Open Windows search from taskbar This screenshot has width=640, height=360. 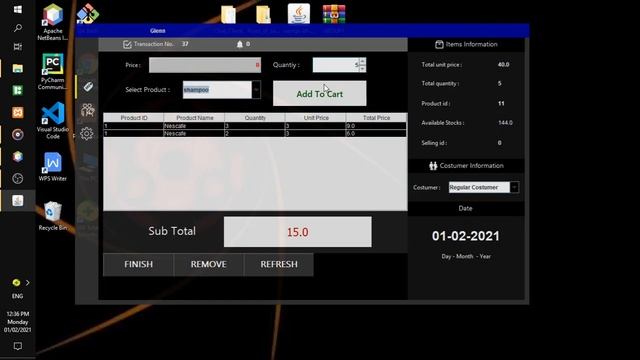click(x=18, y=28)
